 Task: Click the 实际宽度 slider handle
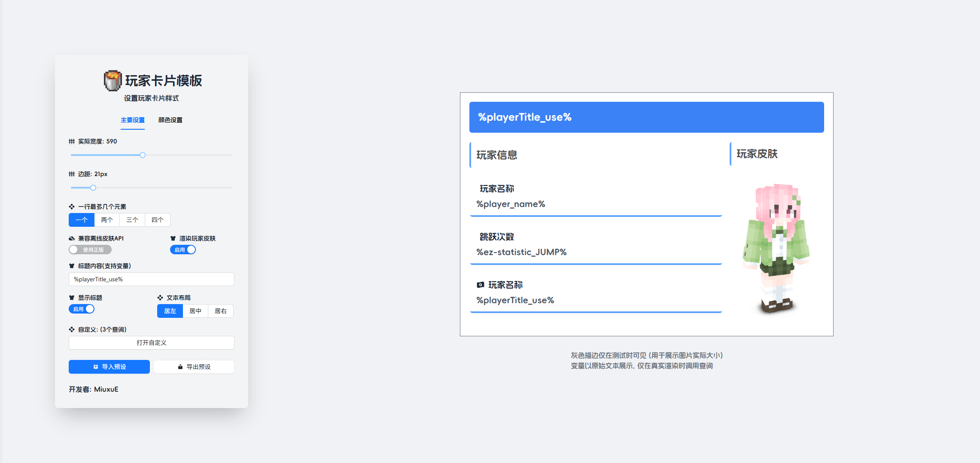(143, 155)
